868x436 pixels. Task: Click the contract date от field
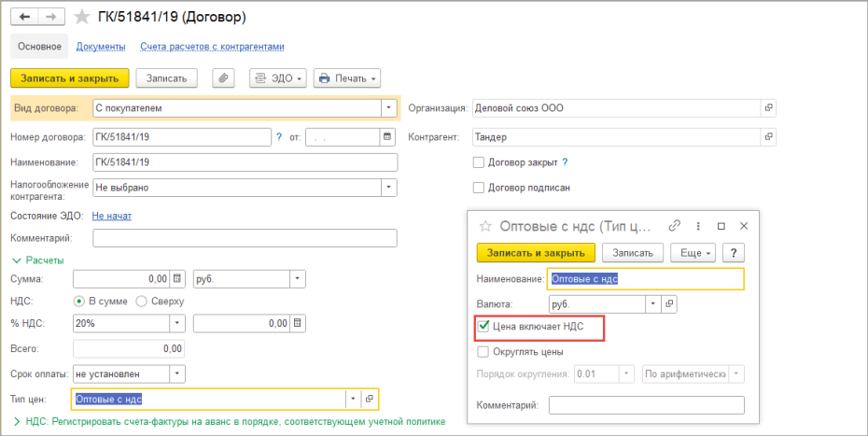[x=343, y=137]
